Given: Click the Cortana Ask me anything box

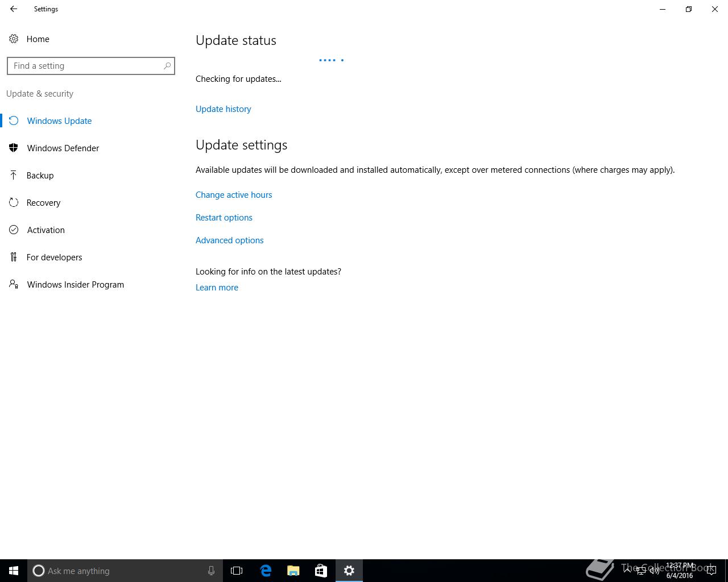Looking at the screenshot, I should pyautogui.click(x=125, y=571).
